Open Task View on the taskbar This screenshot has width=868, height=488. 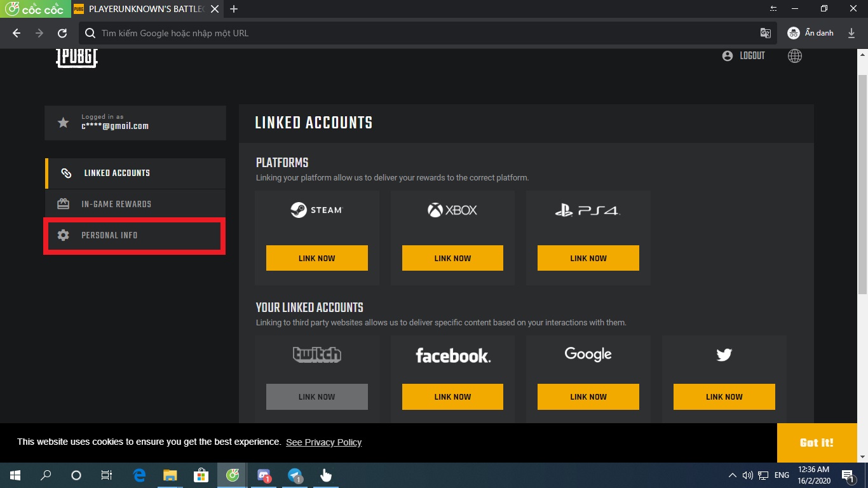pos(107,475)
